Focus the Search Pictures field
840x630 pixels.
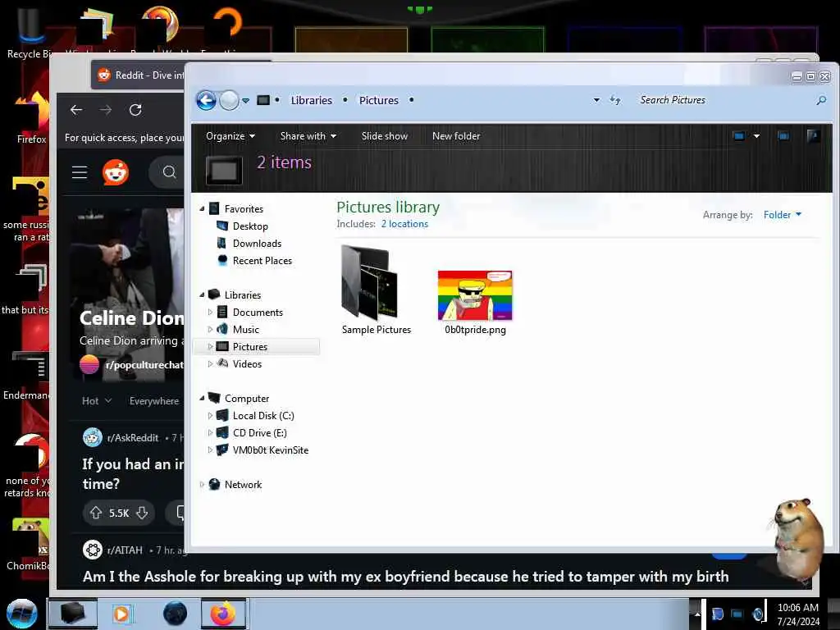tap(724, 100)
